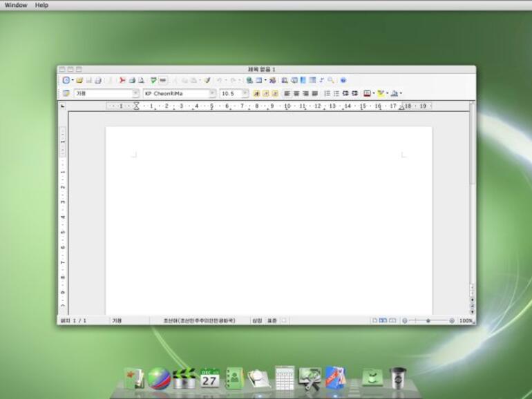Toggle the numbered list button
The width and height of the screenshot is (532, 399).
click(327, 93)
